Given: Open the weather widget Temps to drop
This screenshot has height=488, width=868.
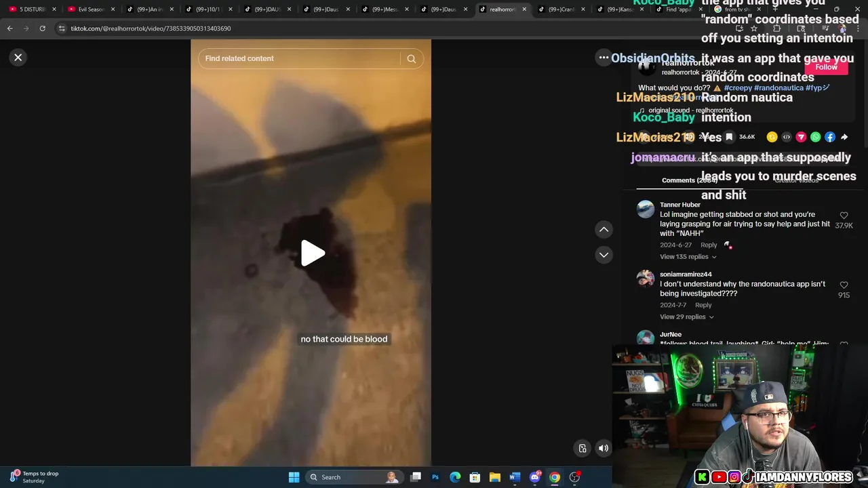Looking at the screenshot, I should pyautogui.click(x=34, y=477).
